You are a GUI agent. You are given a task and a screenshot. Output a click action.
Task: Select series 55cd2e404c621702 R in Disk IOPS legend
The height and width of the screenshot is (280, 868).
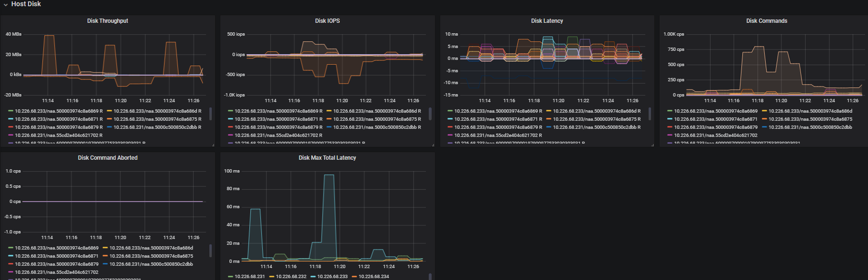[278, 135]
